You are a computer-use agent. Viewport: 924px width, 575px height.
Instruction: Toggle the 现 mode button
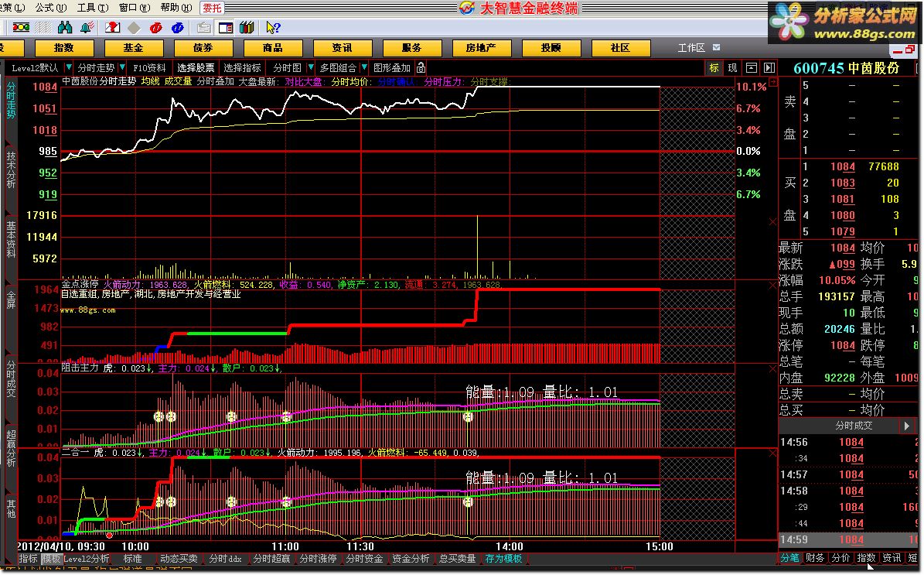click(732, 68)
